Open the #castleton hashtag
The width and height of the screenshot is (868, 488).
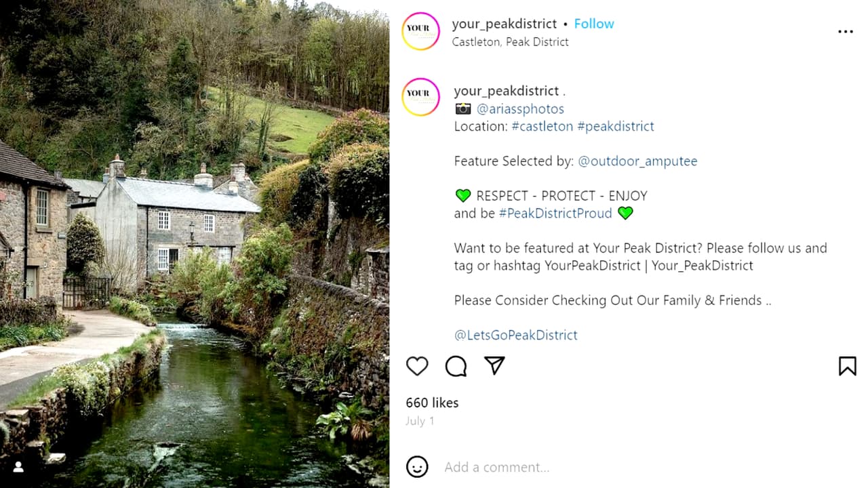(543, 126)
